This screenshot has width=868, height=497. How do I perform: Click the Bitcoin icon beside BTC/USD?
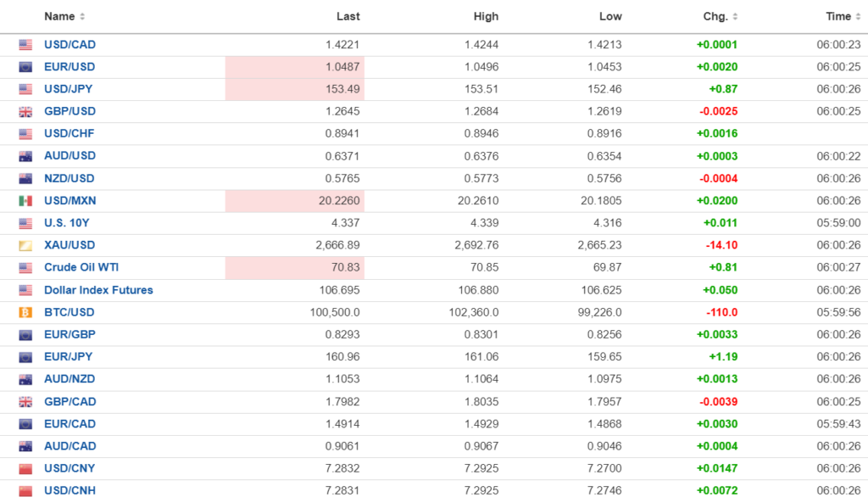point(25,312)
